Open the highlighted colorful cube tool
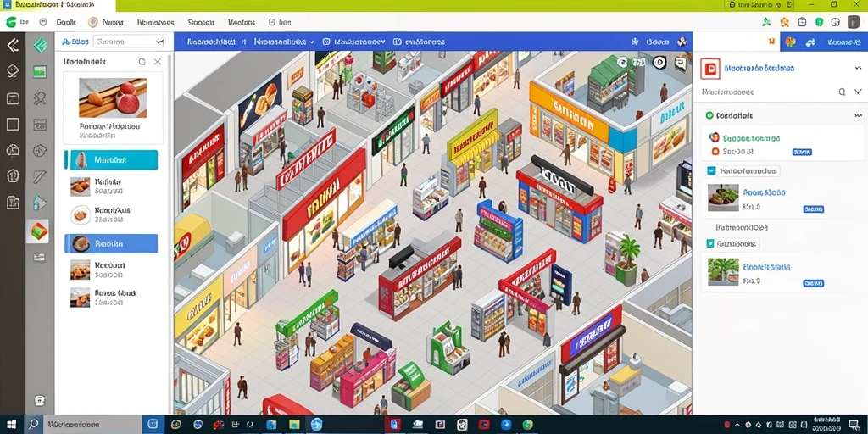This screenshot has height=434, width=868. [39, 232]
